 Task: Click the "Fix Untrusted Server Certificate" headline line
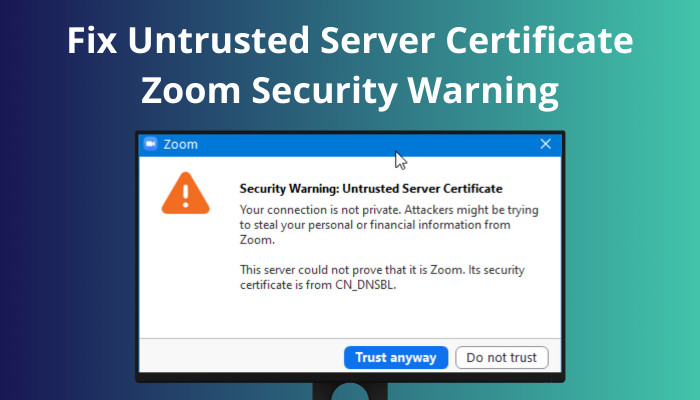(x=350, y=42)
